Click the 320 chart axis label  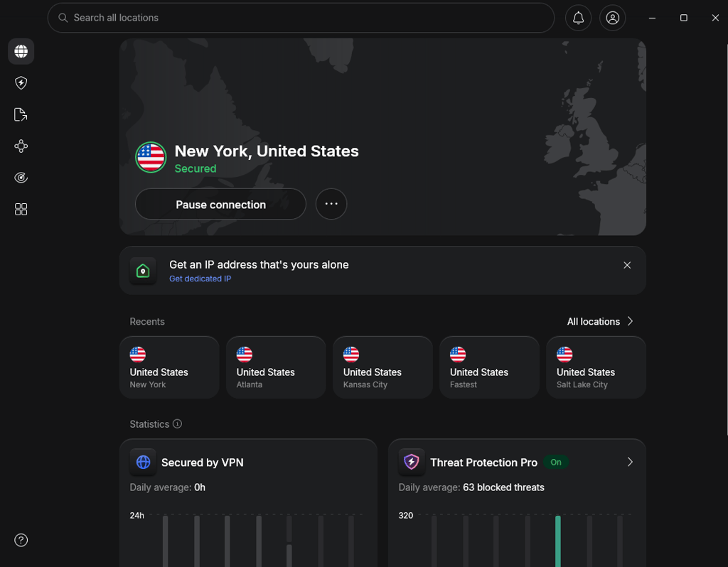[406, 515]
